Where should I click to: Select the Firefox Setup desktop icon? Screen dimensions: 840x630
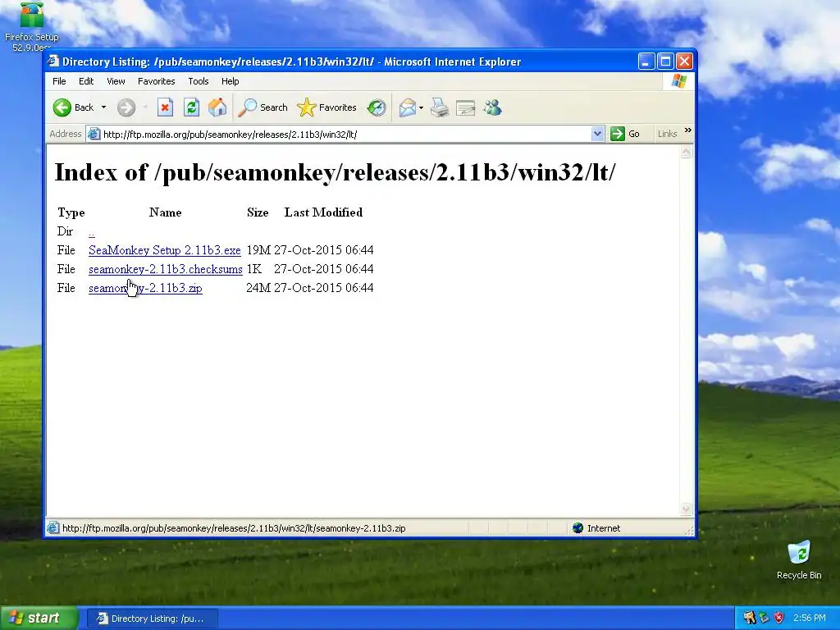tap(32, 27)
